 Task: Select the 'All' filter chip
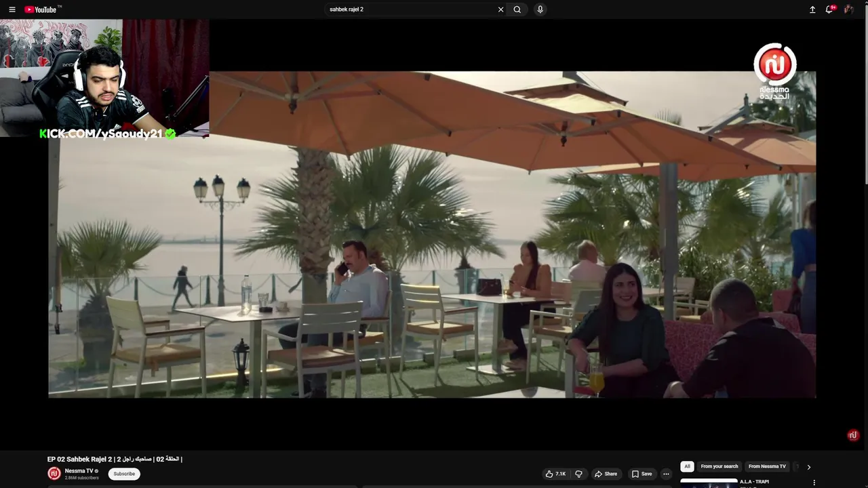pyautogui.click(x=687, y=466)
